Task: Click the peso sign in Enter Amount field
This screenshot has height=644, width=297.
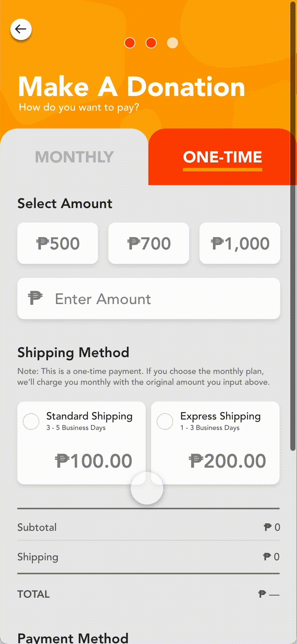Action: click(x=35, y=298)
